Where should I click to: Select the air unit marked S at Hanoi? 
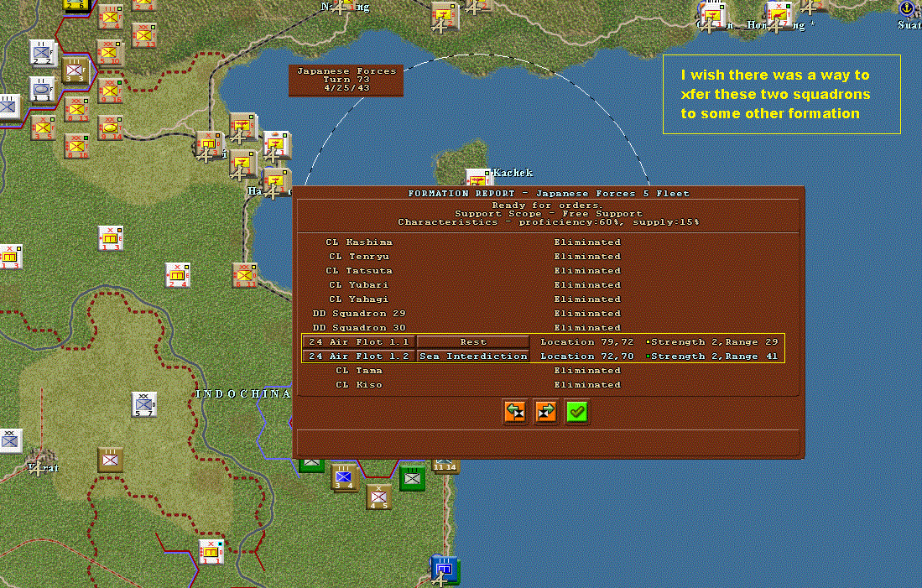(242, 126)
